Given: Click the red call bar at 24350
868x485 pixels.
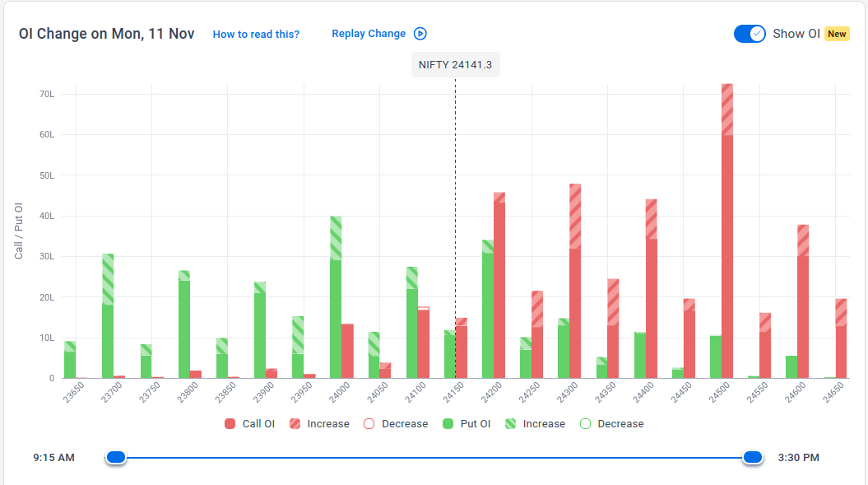Looking at the screenshot, I should point(613,329).
